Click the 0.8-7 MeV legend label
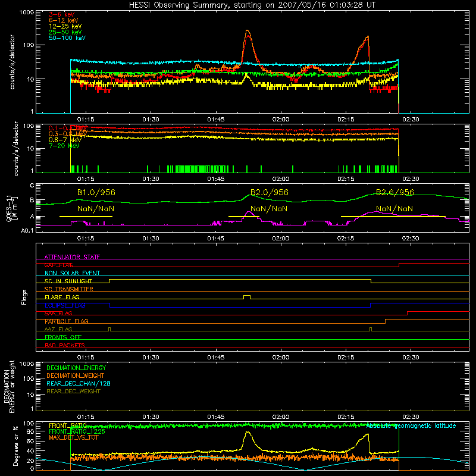Screen dimensions: 476x476 (x=65, y=140)
